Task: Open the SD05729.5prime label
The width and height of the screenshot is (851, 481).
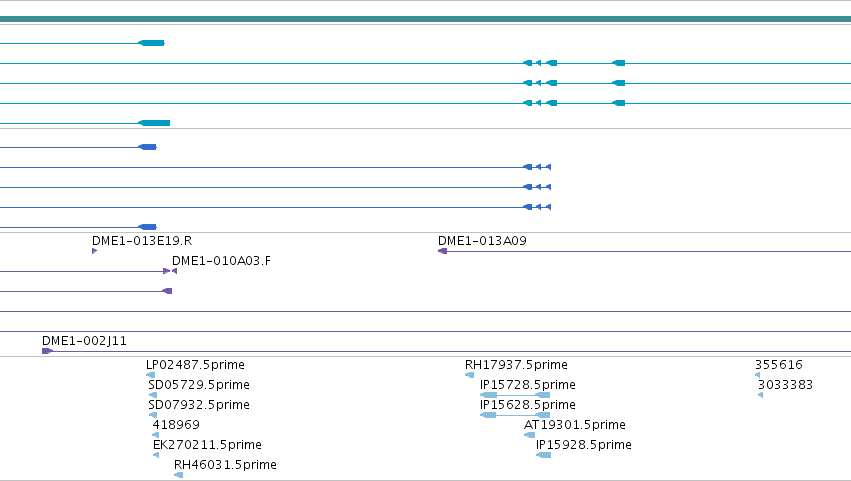Action: tap(199, 385)
